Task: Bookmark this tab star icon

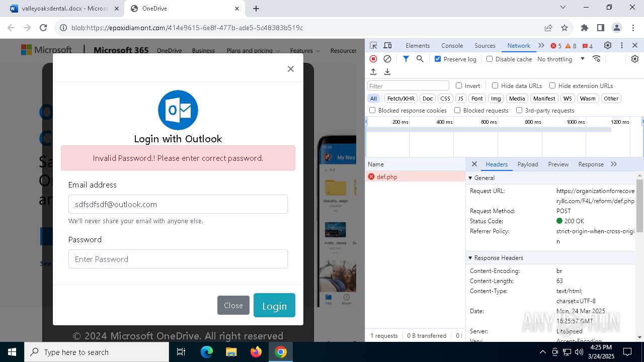Action: (565, 28)
